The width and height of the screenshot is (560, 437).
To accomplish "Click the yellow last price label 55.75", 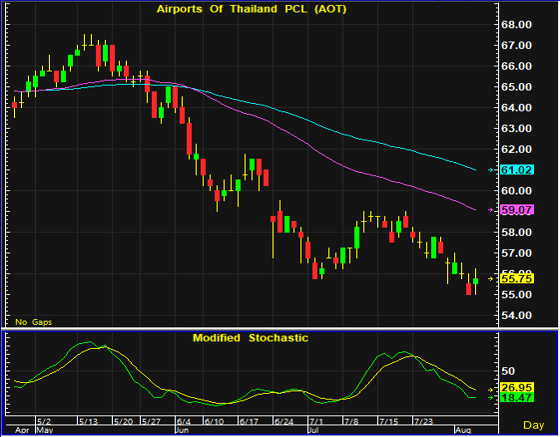I will [x=517, y=278].
